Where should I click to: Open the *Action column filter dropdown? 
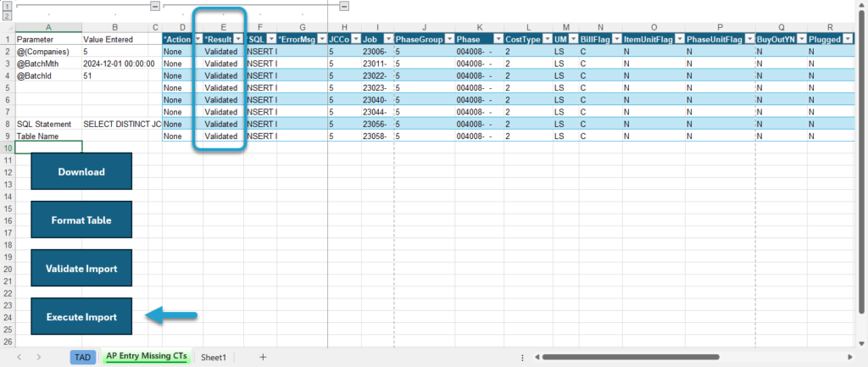[198, 39]
